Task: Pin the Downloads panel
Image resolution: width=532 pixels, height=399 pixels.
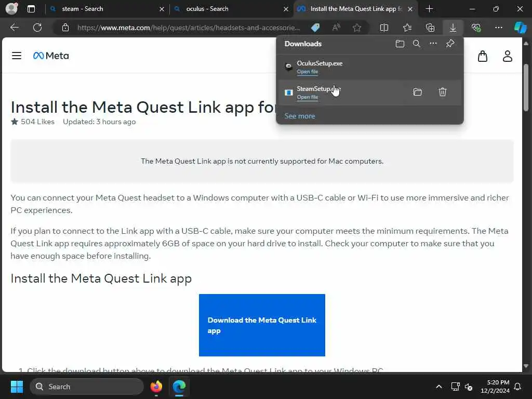Action: click(450, 44)
